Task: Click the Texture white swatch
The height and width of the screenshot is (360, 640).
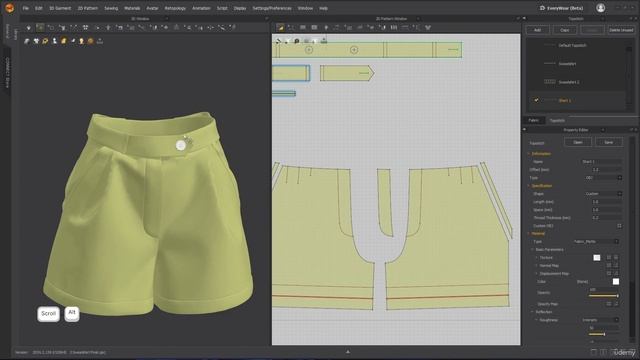Action: (x=597, y=258)
